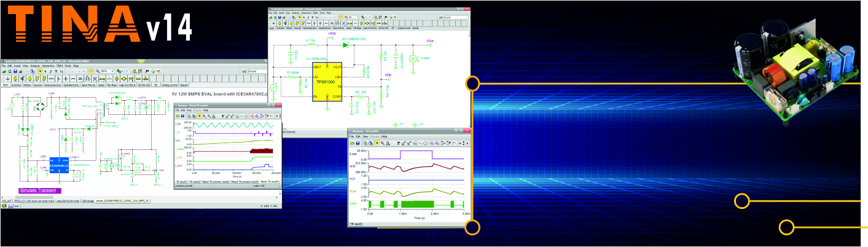Click the Open file icon in the power_ICE3AR4780CJZ editor toolbar
The image size is (868, 247).
(x=4, y=71)
